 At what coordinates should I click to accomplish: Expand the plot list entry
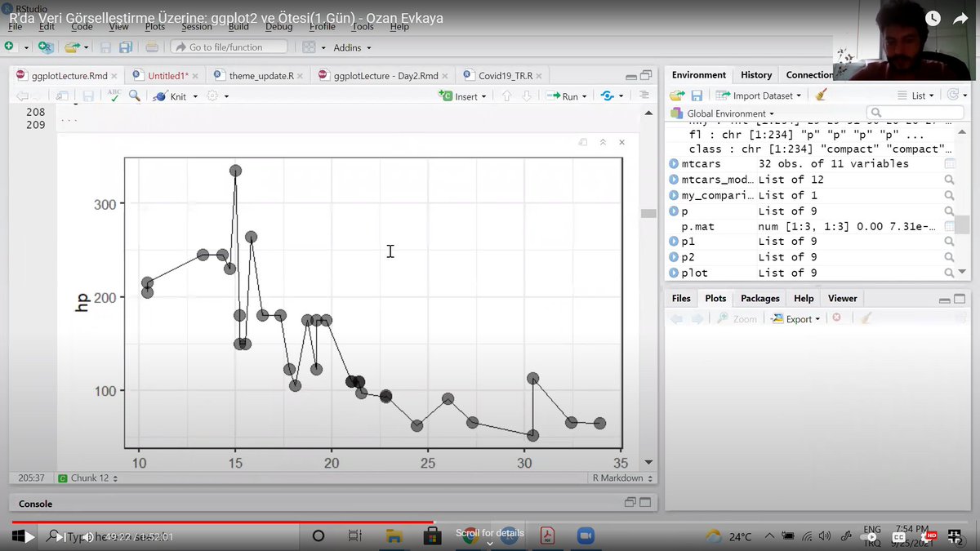[674, 273]
